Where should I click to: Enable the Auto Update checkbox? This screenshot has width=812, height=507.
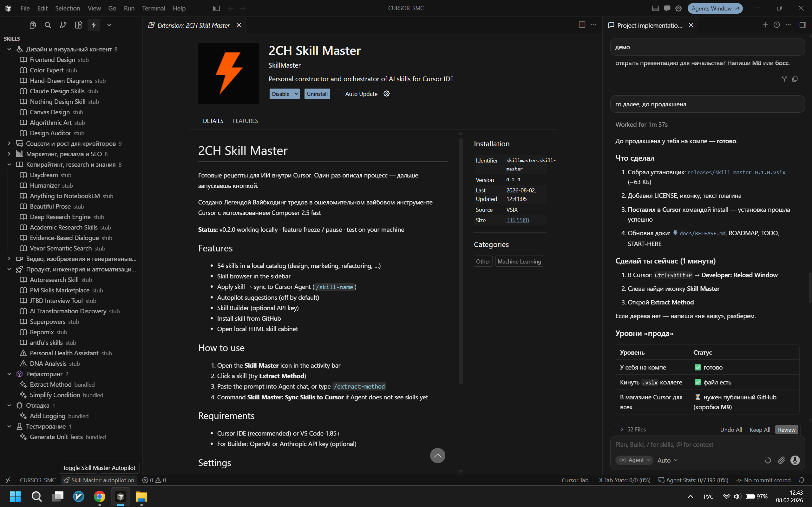(339, 94)
